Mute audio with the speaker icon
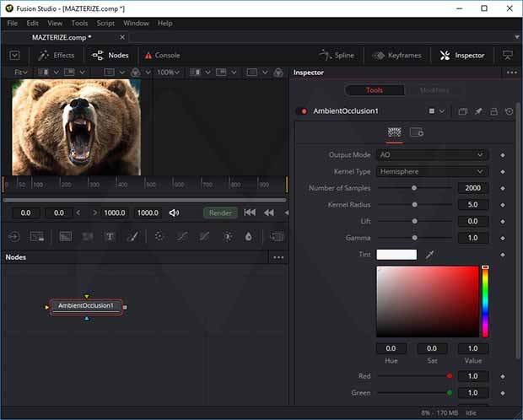The image size is (523, 420). pyautogui.click(x=174, y=213)
